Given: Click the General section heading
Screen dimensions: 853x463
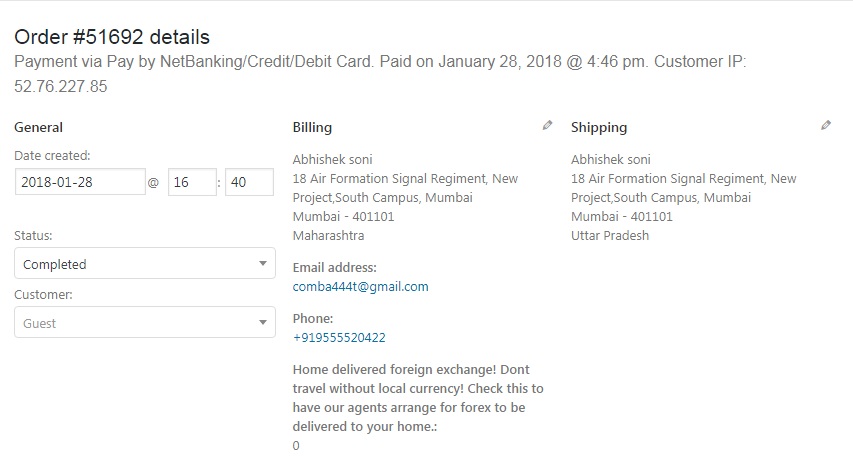Looking at the screenshot, I should 38,127.
